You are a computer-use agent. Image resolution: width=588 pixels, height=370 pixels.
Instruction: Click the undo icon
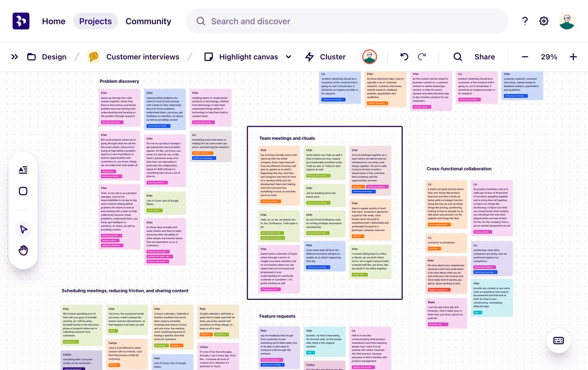(403, 57)
